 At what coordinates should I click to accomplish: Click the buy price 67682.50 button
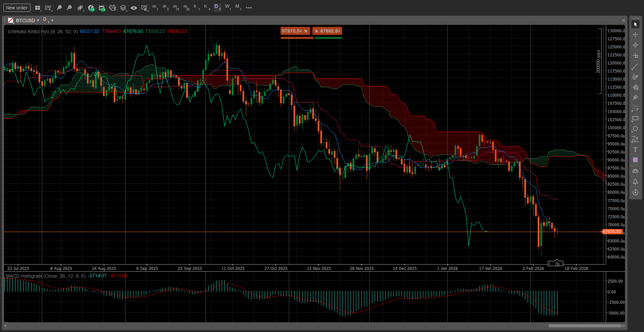point(327,31)
